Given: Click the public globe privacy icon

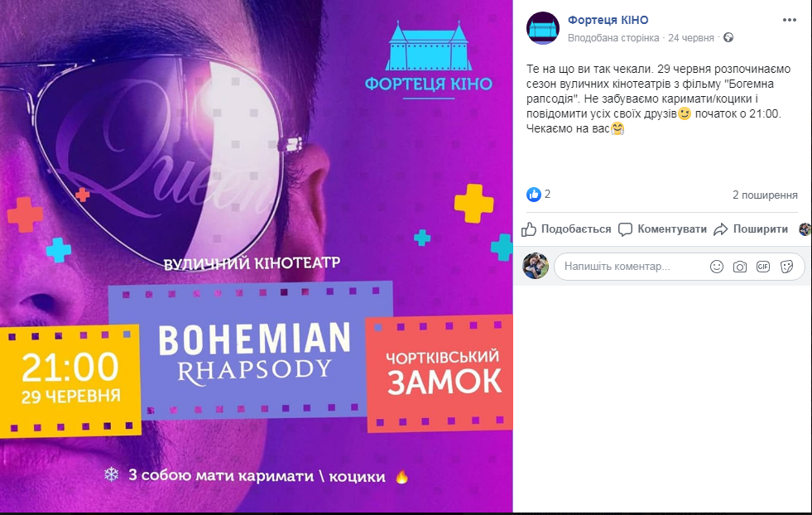Looking at the screenshot, I should [728, 37].
